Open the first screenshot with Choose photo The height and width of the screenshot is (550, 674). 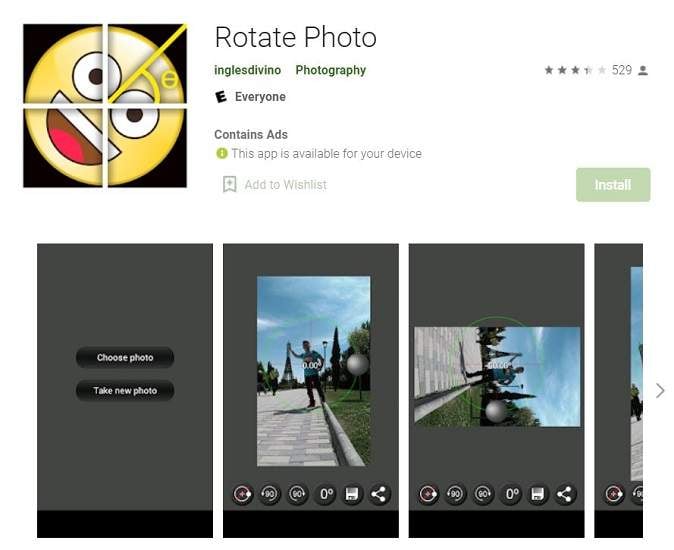125,391
